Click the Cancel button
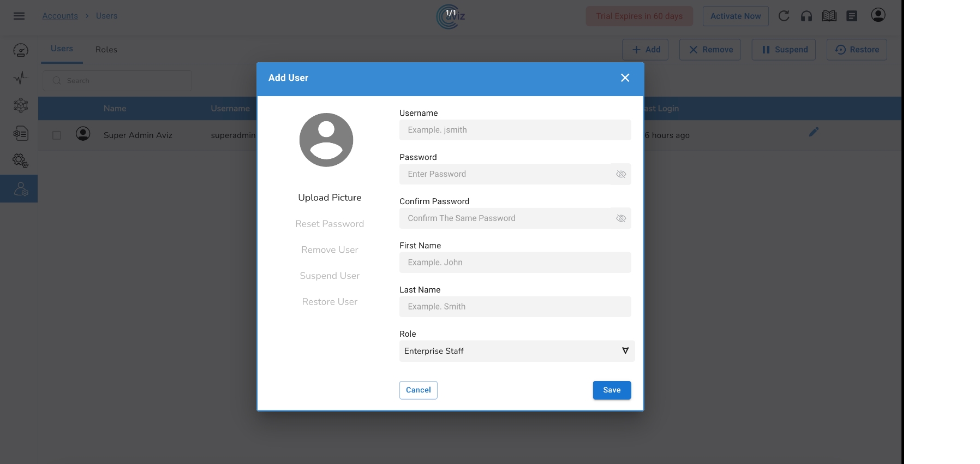980x464 pixels. [418, 390]
